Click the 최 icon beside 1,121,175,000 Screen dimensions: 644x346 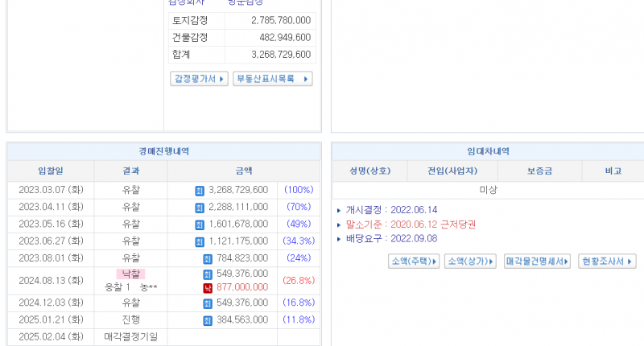pos(200,241)
